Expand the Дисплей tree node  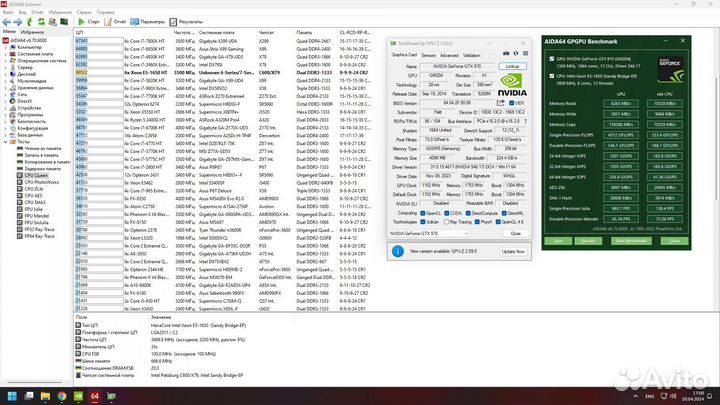[6, 74]
